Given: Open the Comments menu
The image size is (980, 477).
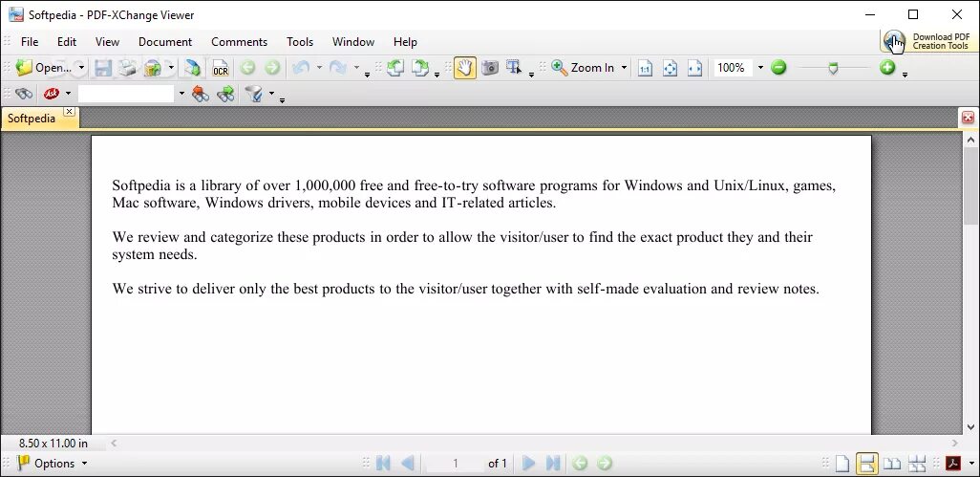Looking at the screenshot, I should (240, 42).
